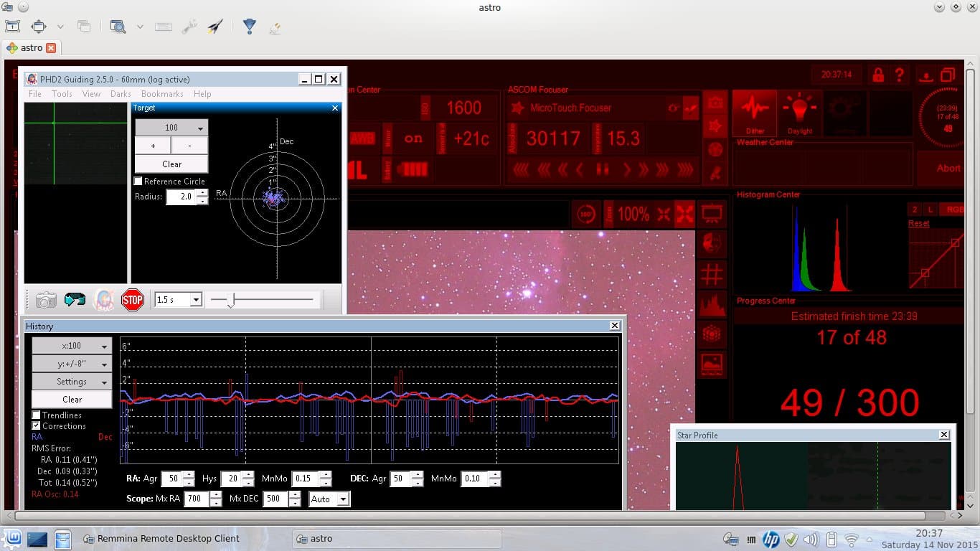Viewport: 980px width, 551px height.
Task: Switch to the astro connection tab
Action: click(x=31, y=48)
